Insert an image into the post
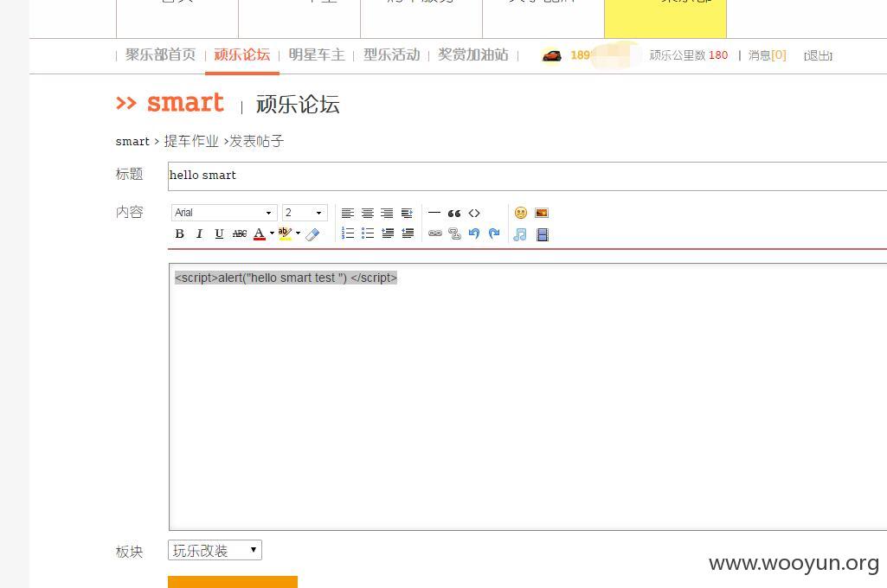 tap(542, 213)
